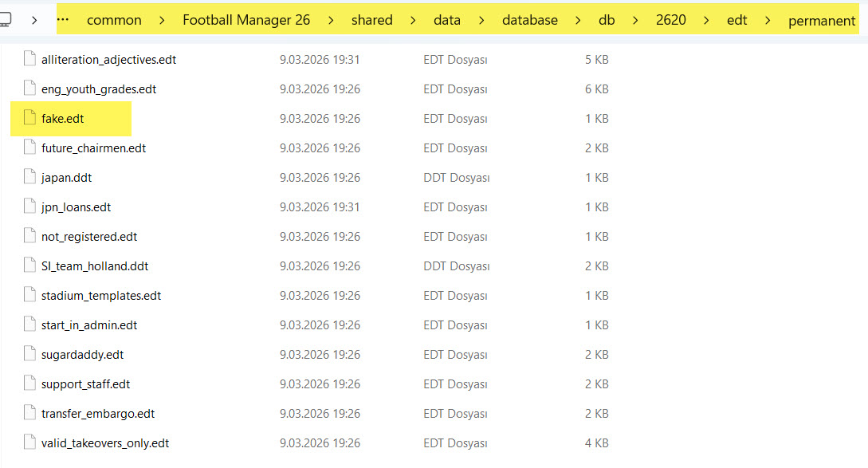Open the chevron dropdown after database
The width and height of the screenshot is (868, 468).
tap(579, 20)
